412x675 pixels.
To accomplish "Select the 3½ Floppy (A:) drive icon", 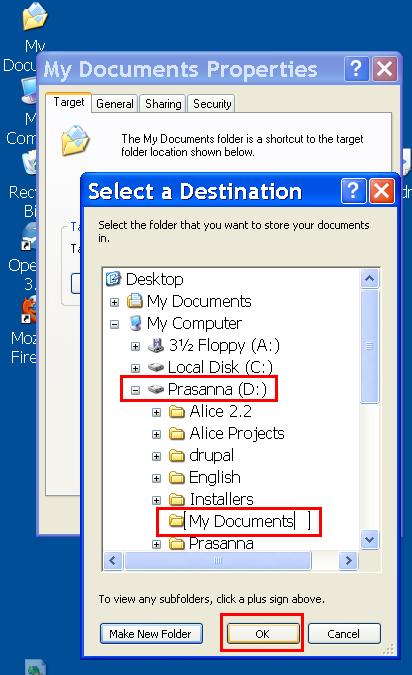I will (x=156, y=345).
